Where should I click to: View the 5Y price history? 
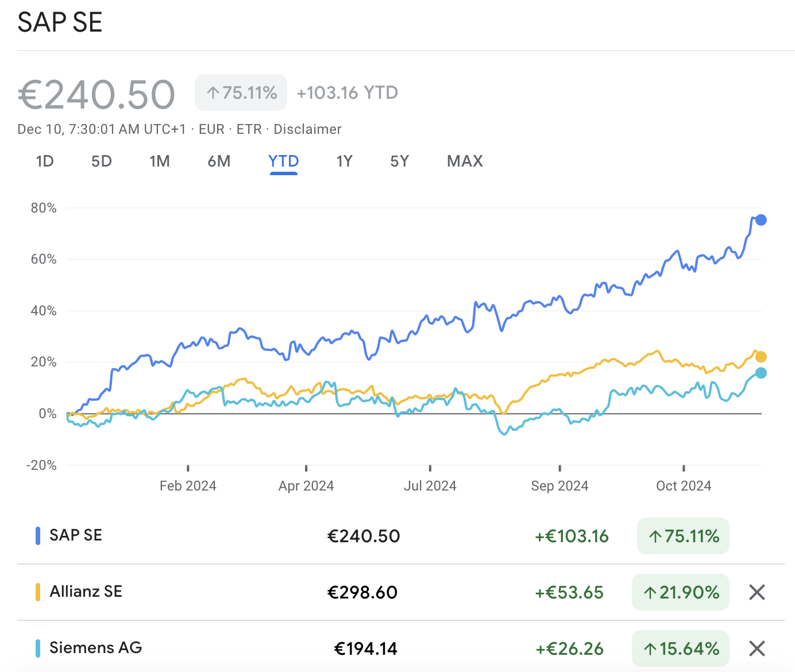click(x=400, y=161)
